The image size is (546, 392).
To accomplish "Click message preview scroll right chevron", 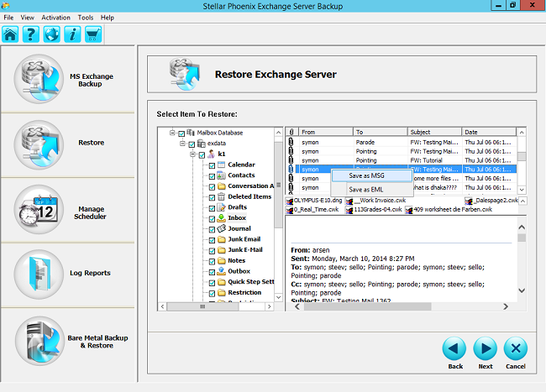I will coord(506,306).
